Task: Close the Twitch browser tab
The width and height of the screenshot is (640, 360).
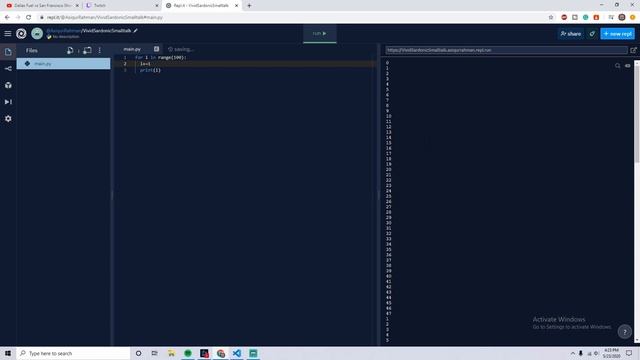Action: (x=157, y=6)
